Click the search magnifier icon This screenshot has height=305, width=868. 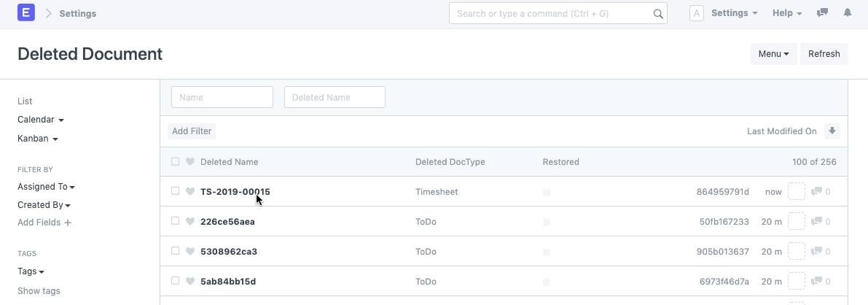click(x=657, y=14)
